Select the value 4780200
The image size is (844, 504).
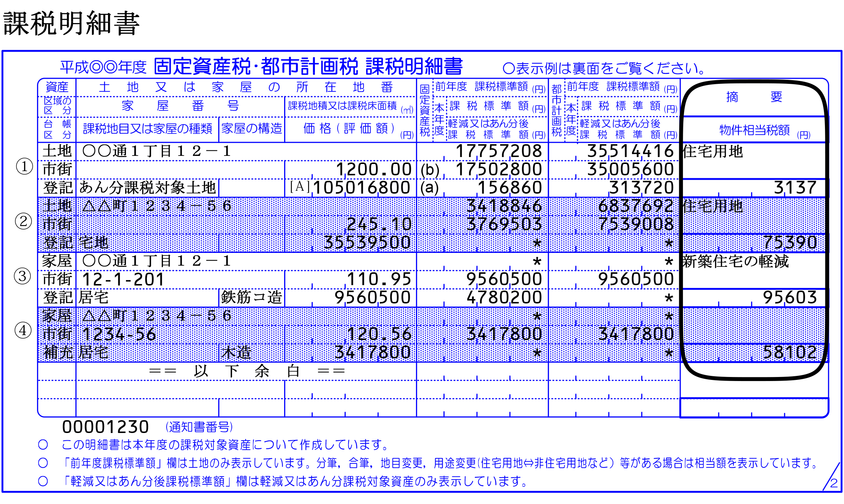coord(504,298)
